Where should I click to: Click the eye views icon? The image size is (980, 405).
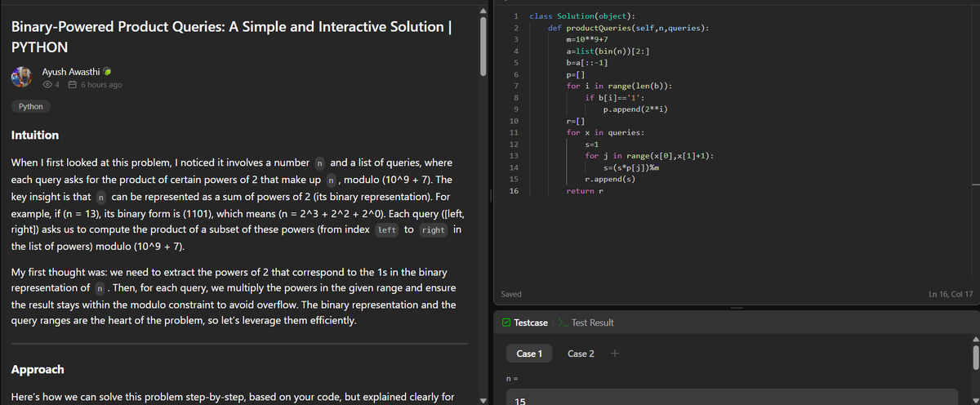47,85
